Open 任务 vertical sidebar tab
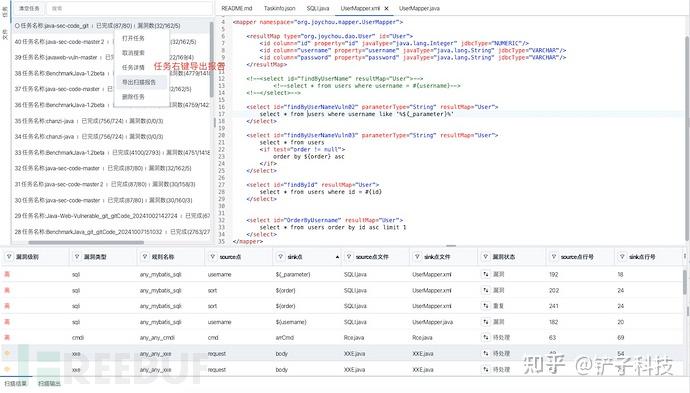The width and height of the screenshot is (690, 393). click(5, 12)
